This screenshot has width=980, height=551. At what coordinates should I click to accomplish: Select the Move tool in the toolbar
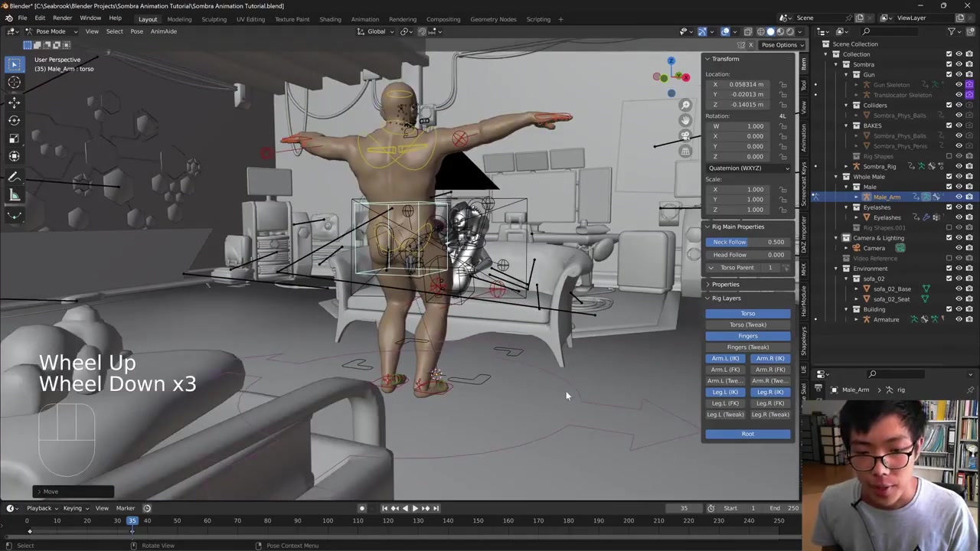click(x=14, y=102)
